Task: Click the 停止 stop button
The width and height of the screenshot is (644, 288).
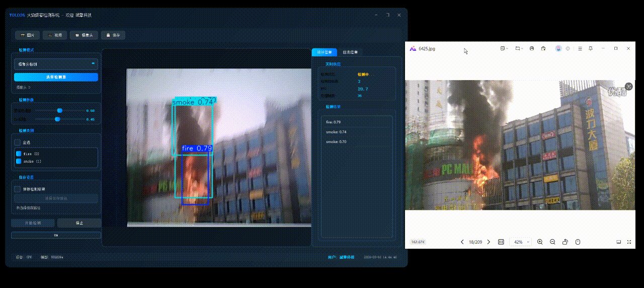Action: tap(79, 223)
